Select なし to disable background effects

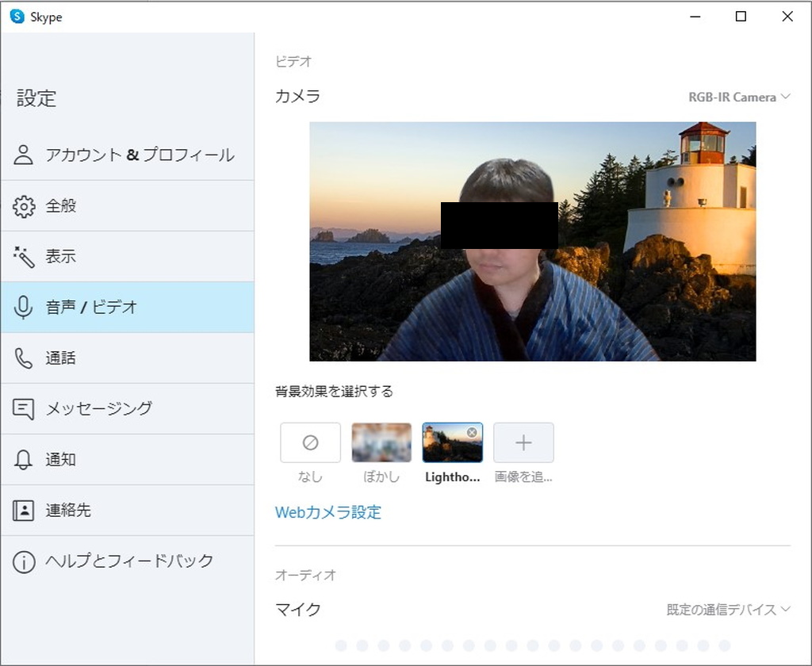310,442
